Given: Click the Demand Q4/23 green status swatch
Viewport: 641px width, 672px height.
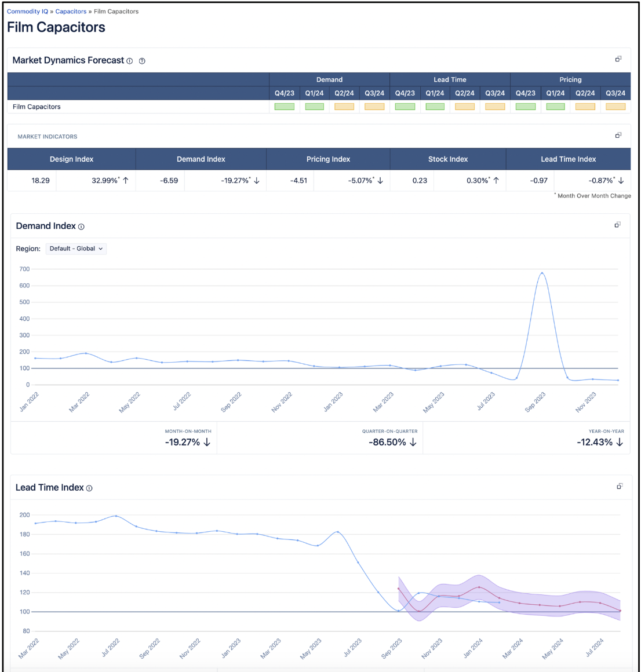Looking at the screenshot, I should point(284,107).
